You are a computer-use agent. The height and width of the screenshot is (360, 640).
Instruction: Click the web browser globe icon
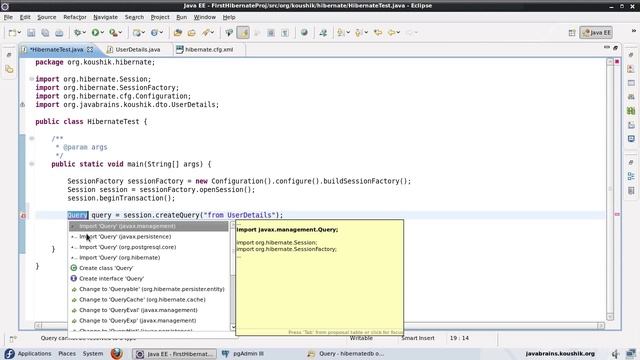coord(304,33)
